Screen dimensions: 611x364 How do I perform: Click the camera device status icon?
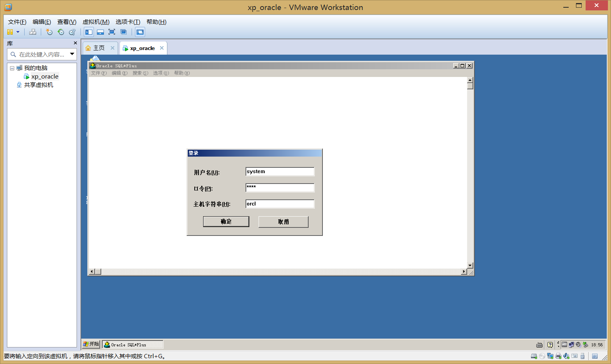pyautogui.click(x=574, y=356)
